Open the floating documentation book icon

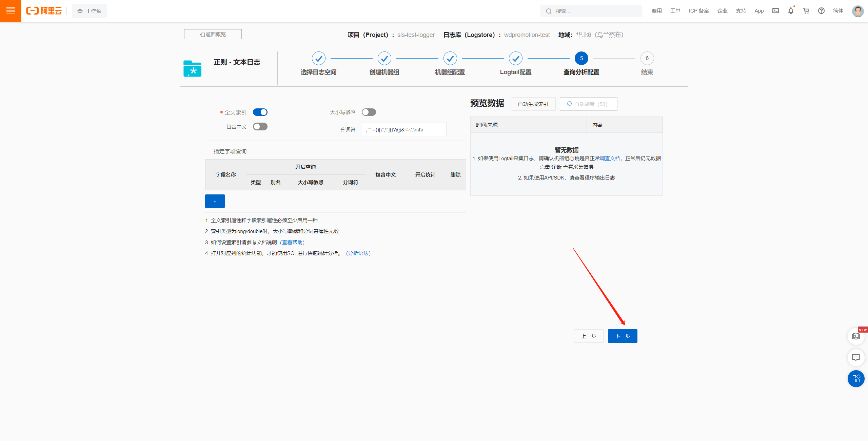click(856, 336)
